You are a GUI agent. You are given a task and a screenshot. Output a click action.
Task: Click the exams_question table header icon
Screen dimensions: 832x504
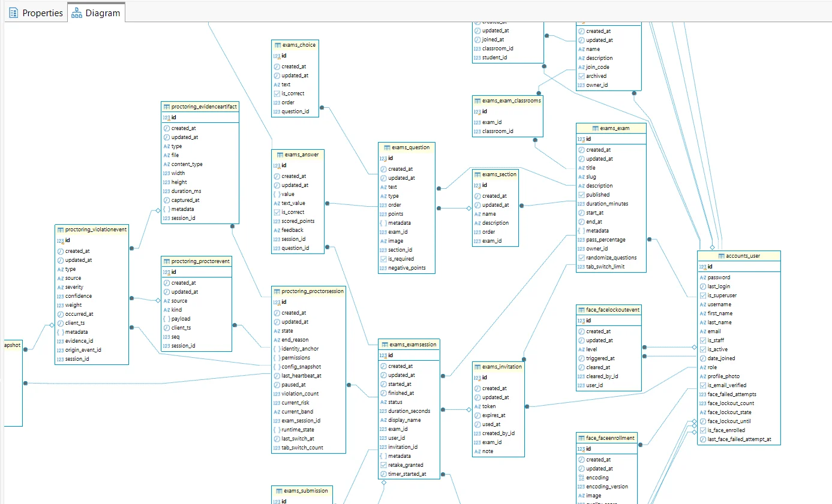[x=388, y=147]
